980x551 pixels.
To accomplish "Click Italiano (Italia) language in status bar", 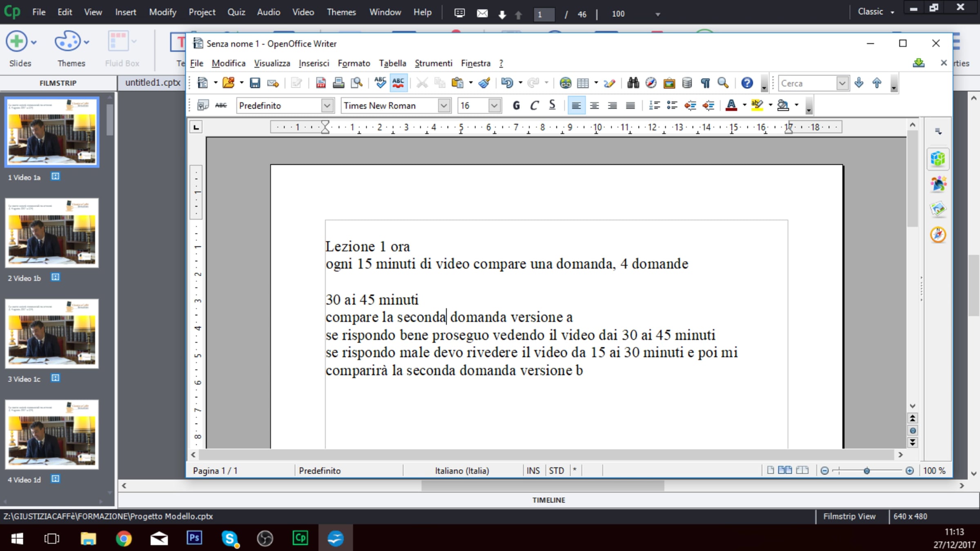I will (462, 471).
